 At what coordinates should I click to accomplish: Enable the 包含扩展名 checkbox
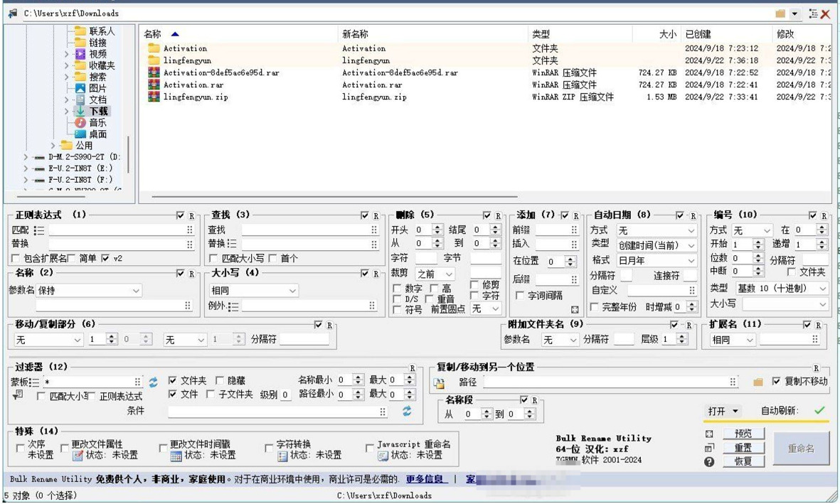point(16,259)
